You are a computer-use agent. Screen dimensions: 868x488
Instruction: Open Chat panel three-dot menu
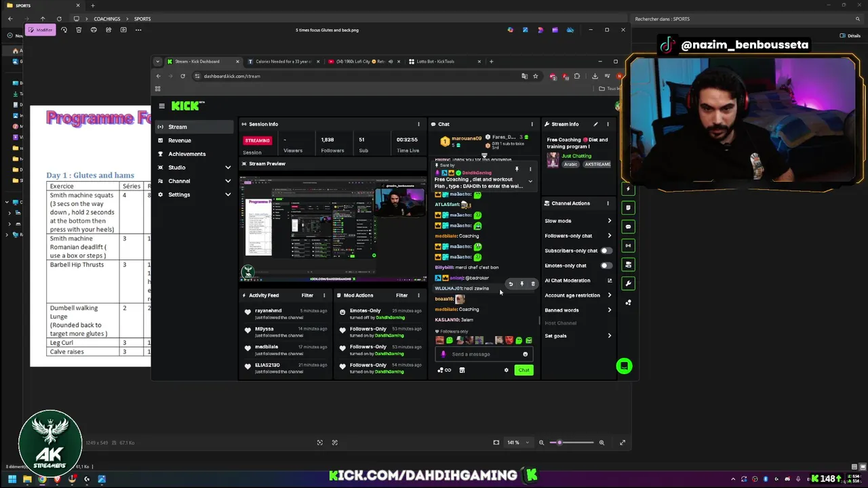click(532, 124)
